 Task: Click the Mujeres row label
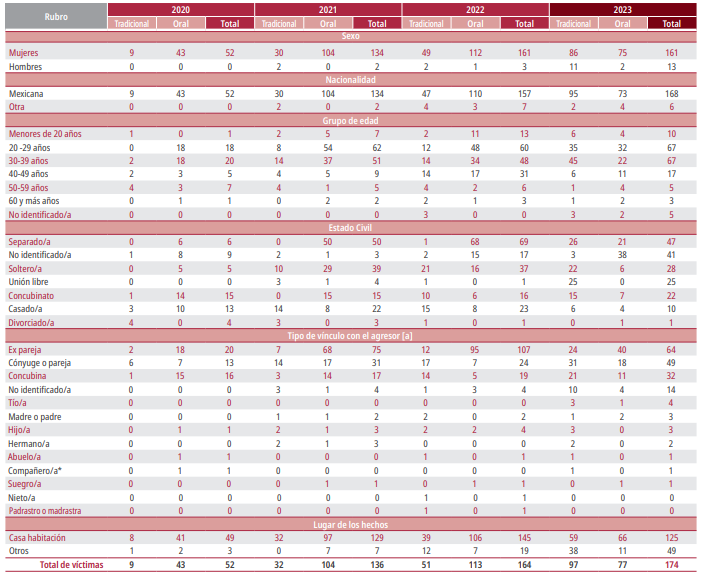pos(24,51)
